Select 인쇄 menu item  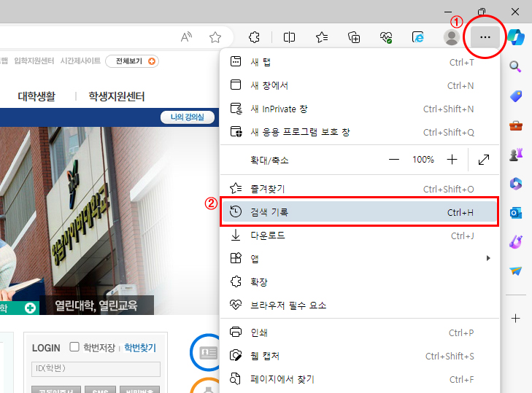point(360,332)
